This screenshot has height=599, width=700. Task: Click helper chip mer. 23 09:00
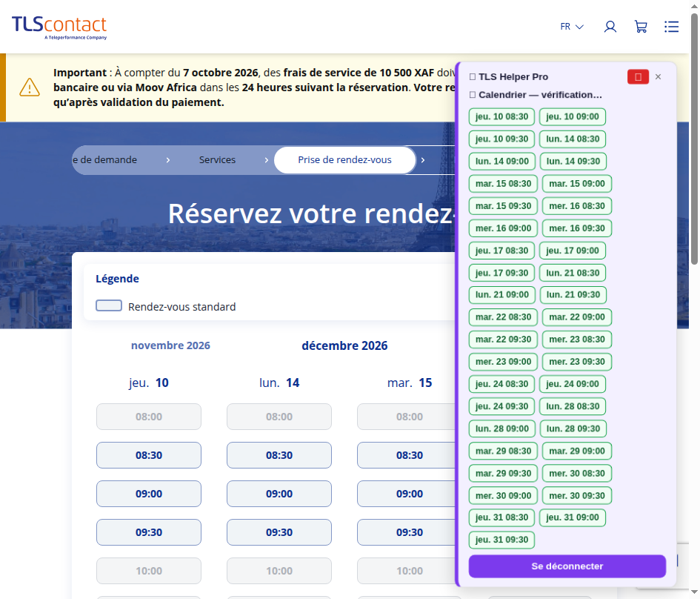pyautogui.click(x=503, y=362)
